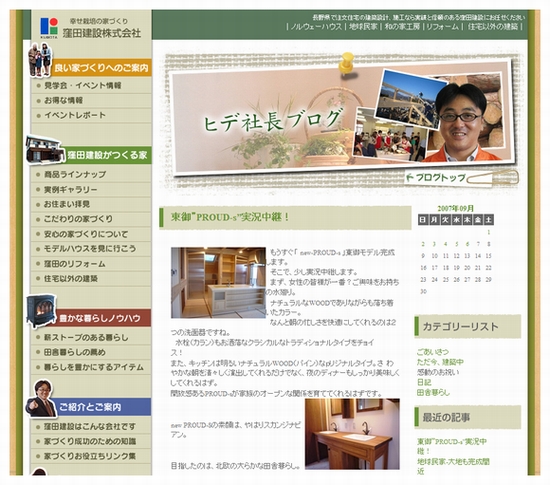Click the family photo icon beside 良い家づくりへのご案内
This screenshot has height=485, width=550.
click(x=40, y=60)
